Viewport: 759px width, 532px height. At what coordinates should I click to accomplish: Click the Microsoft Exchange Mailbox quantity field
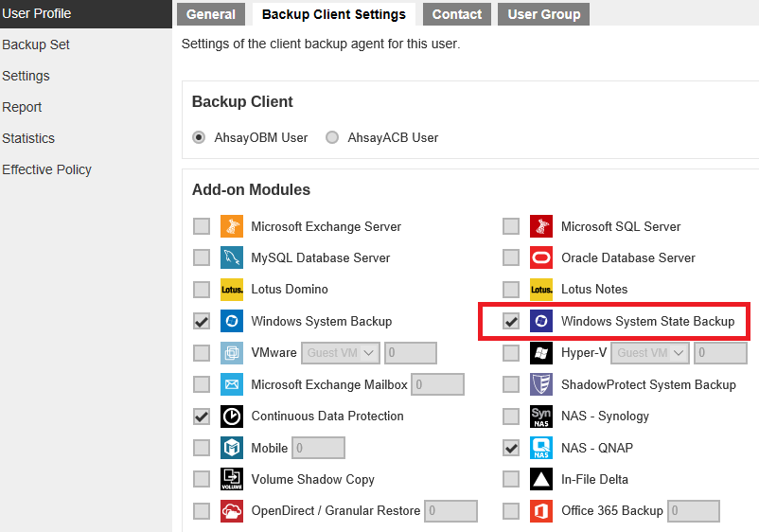[437, 384]
